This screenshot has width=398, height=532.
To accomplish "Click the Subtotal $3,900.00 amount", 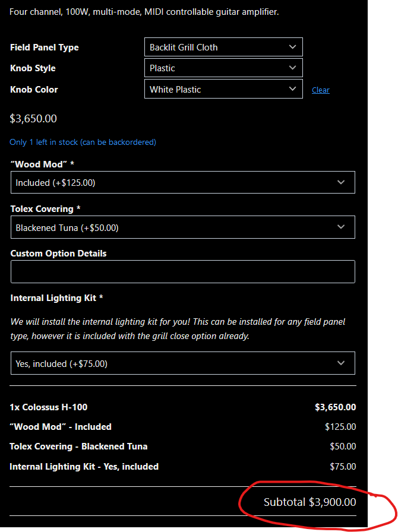I will [310, 502].
